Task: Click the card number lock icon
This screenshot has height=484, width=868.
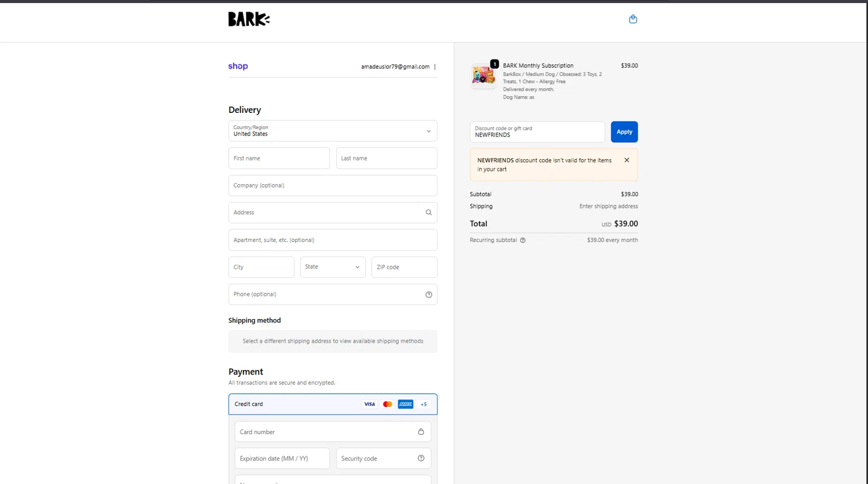Action: coord(421,432)
